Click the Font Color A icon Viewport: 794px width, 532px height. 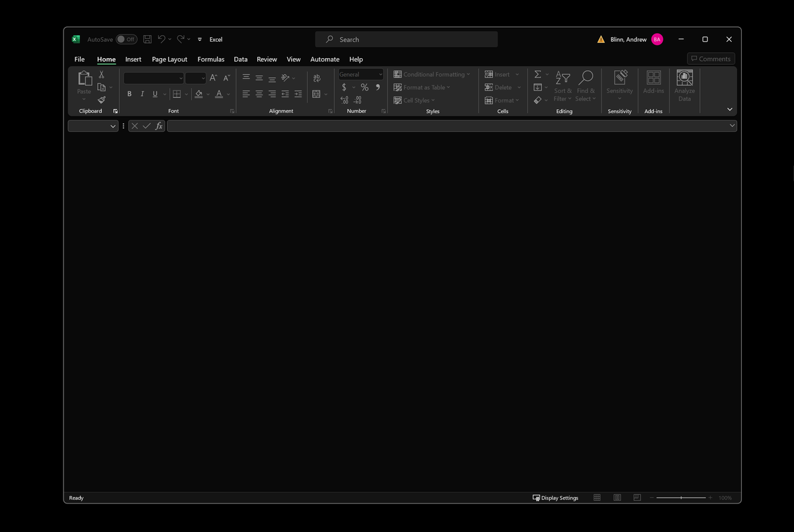[x=219, y=94]
